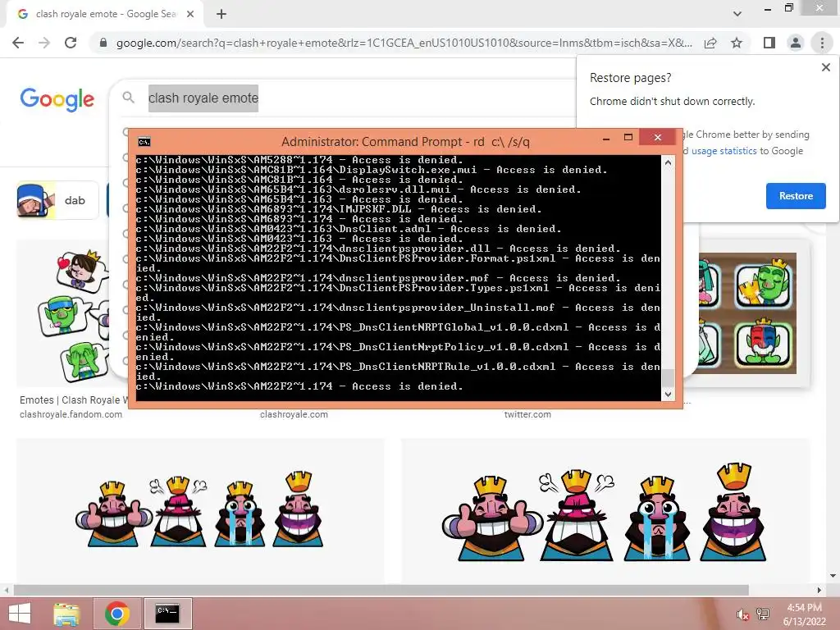This screenshot has height=630, width=840.
Task: Open the Chrome profile avatar
Action: pos(796,43)
